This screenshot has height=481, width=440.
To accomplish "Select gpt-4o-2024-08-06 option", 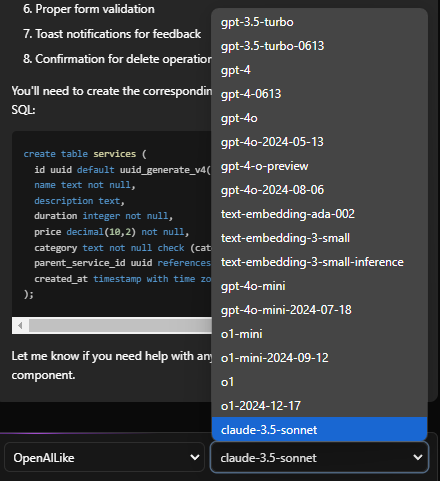I will tap(319, 190).
